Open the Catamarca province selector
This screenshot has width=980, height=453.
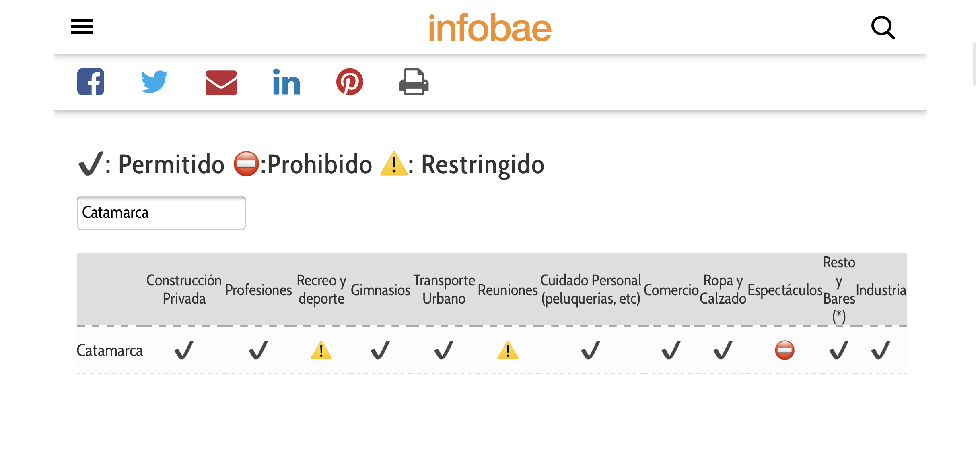click(161, 213)
